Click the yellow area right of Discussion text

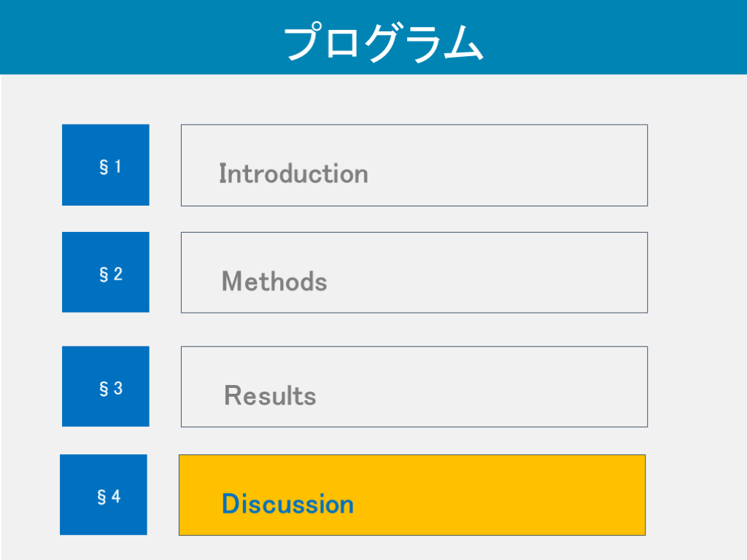(511, 503)
